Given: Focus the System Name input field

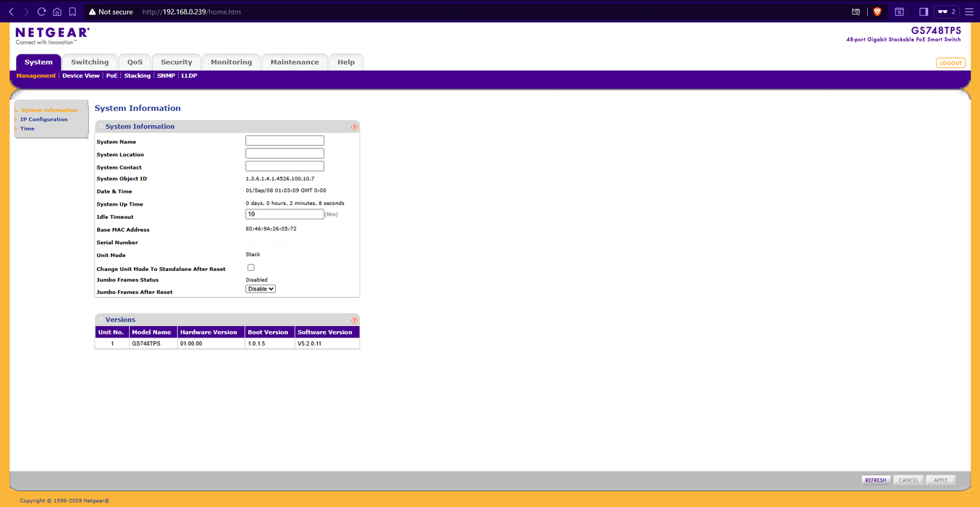Looking at the screenshot, I should coord(285,141).
